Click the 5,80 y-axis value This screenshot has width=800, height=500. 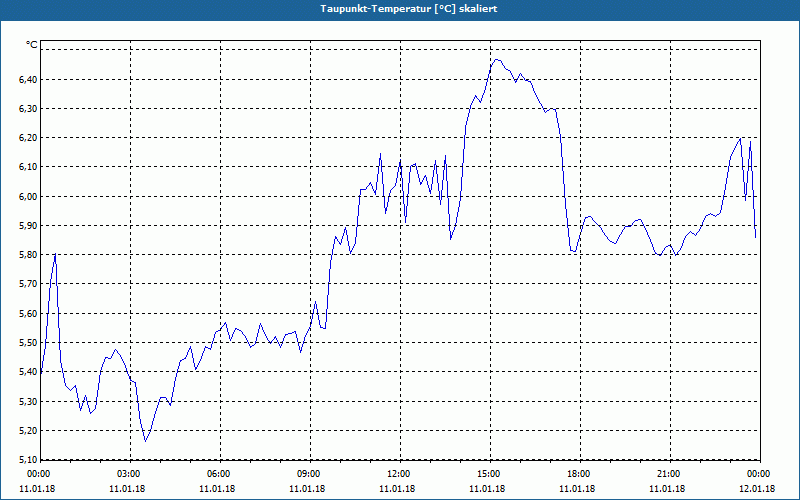coord(29,255)
